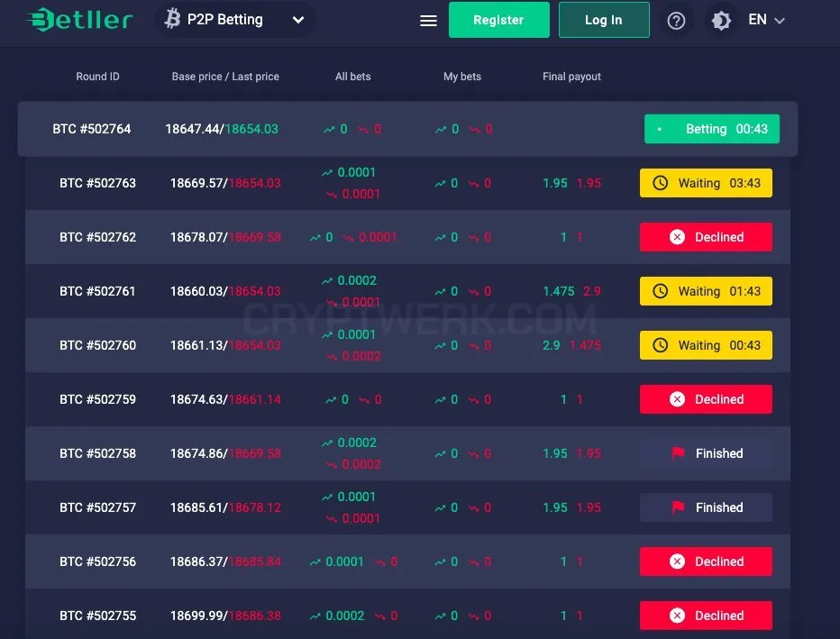Click the help question mark icon
Screen dimensions: 840x639
(x=676, y=21)
